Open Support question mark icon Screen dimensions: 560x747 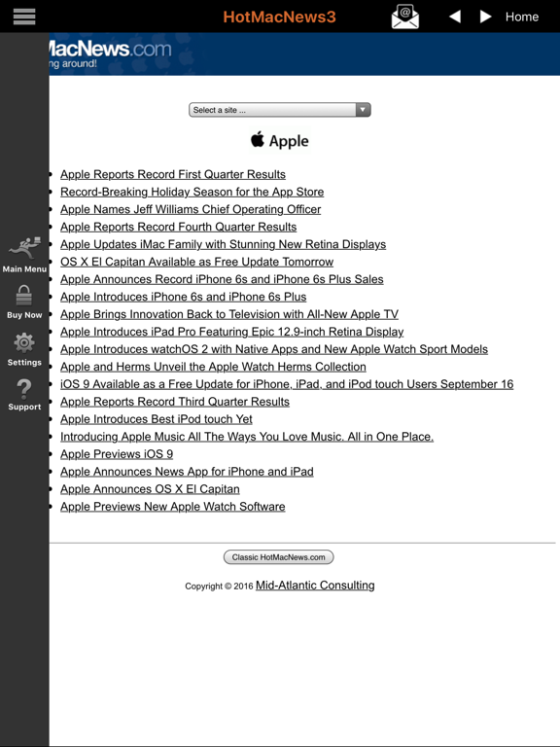24,395
